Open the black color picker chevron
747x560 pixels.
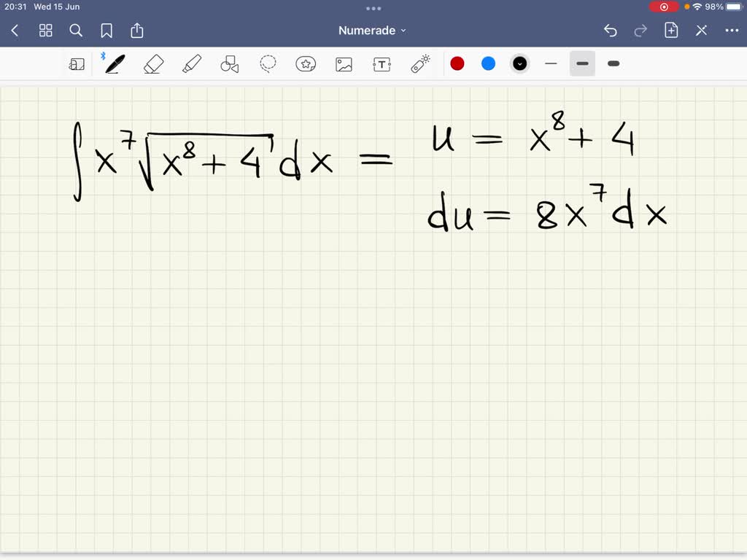(519, 63)
